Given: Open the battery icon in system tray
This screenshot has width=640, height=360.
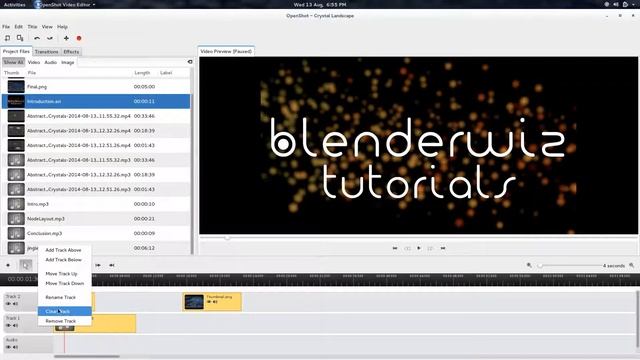Looking at the screenshot, I should 625,4.
